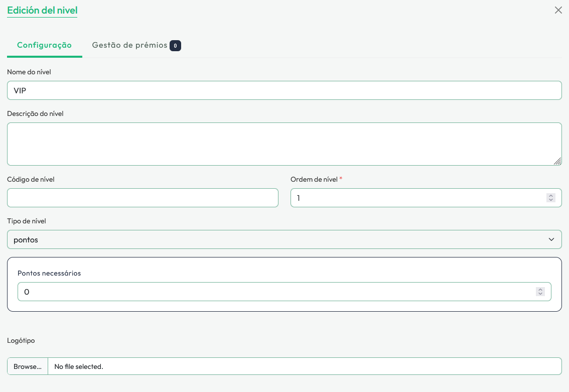Viewport: 569px width, 392px height.
Task: Decrement Pontos necessários using down arrow
Action: point(540,294)
